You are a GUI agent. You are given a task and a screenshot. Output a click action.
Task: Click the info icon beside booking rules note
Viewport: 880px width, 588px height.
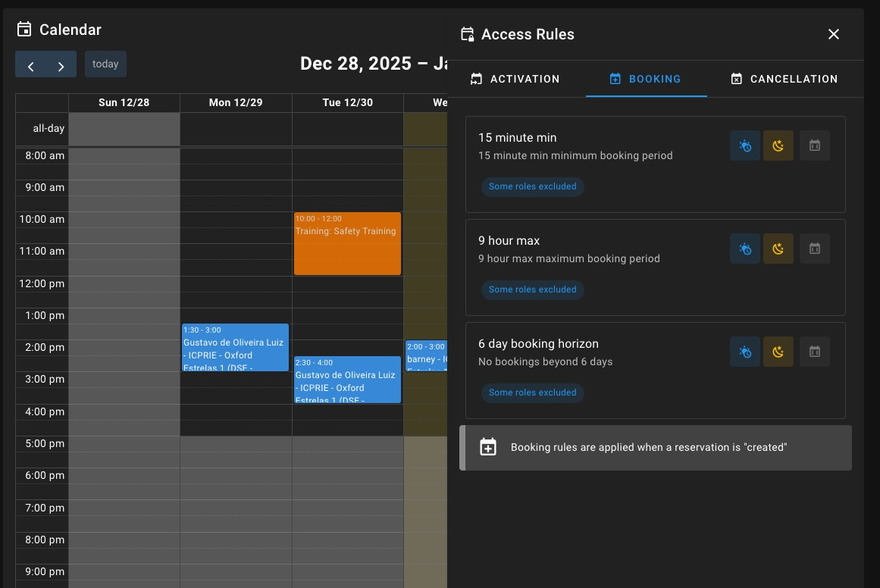click(488, 447)
